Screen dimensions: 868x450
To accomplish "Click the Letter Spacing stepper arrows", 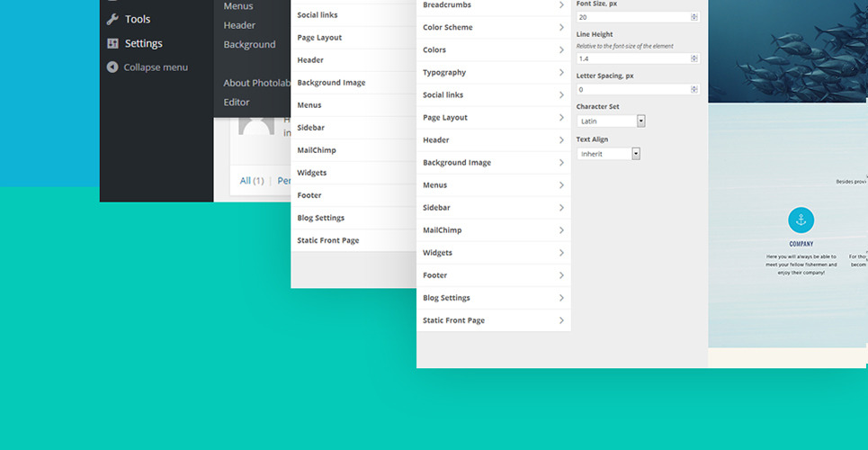I will 694,90.
